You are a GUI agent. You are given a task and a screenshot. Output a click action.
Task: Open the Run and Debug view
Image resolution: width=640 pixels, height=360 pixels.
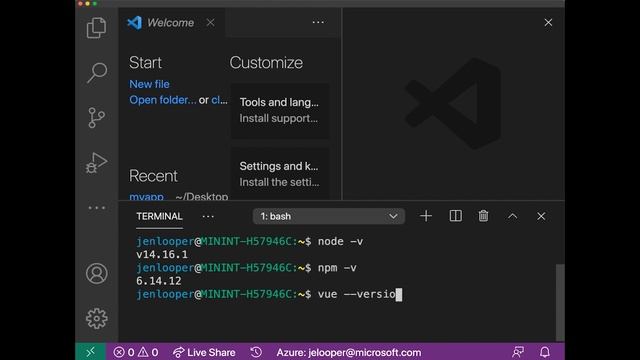pos(97,163)
